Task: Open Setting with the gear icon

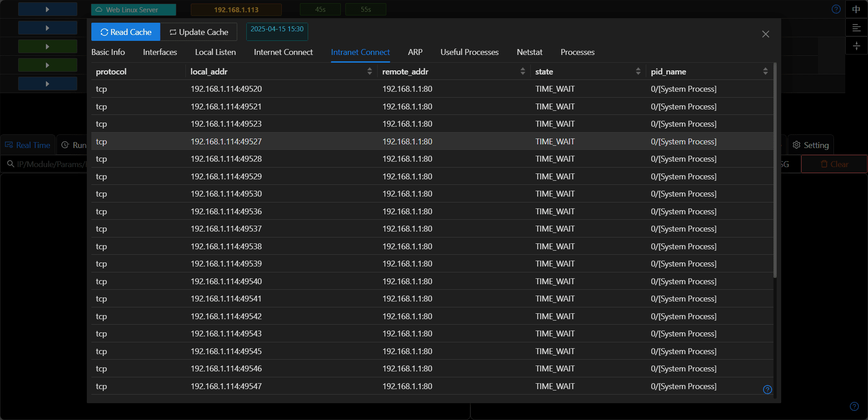Action: (x=811, y=145)
